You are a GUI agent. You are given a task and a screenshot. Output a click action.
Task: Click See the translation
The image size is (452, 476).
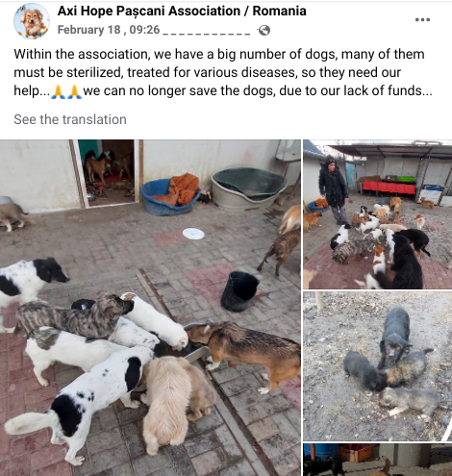[70, 119]
